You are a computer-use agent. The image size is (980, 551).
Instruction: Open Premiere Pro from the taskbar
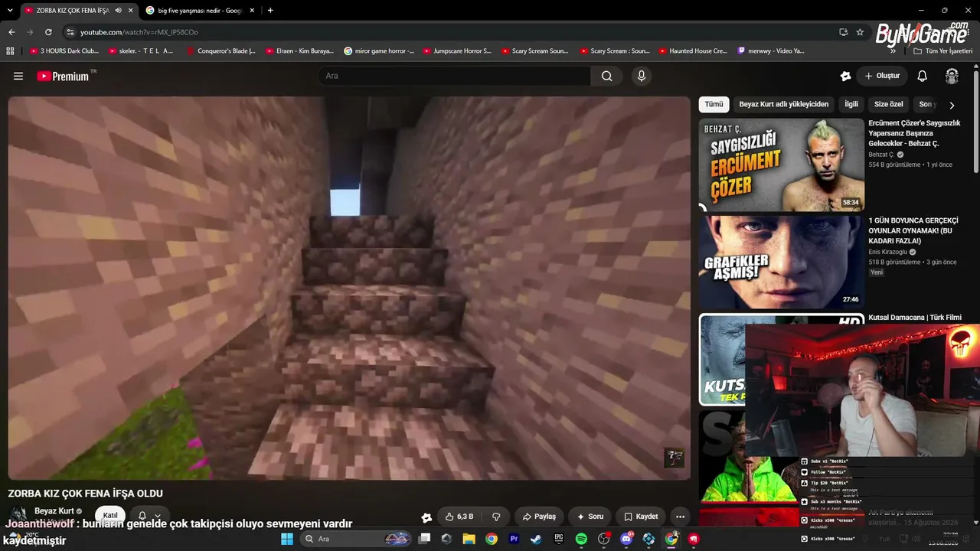tap(514, 539)
